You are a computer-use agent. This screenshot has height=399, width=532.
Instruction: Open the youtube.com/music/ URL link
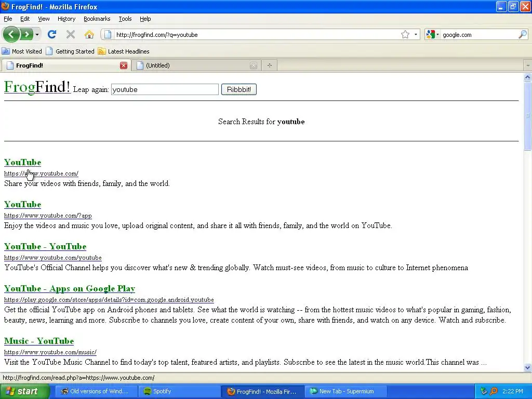point(50,352)
